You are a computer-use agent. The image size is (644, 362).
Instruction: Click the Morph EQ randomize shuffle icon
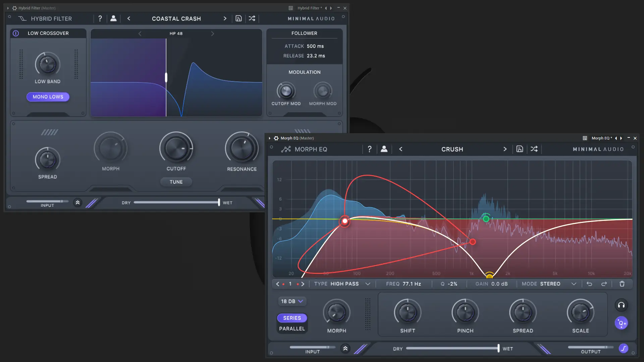[534, 149]
